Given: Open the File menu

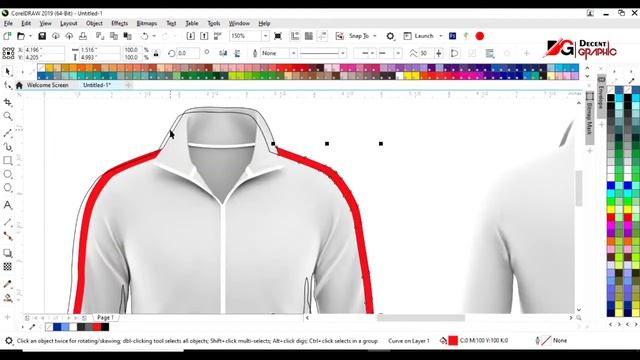Looking at the screenshot, I should point(8,23).
